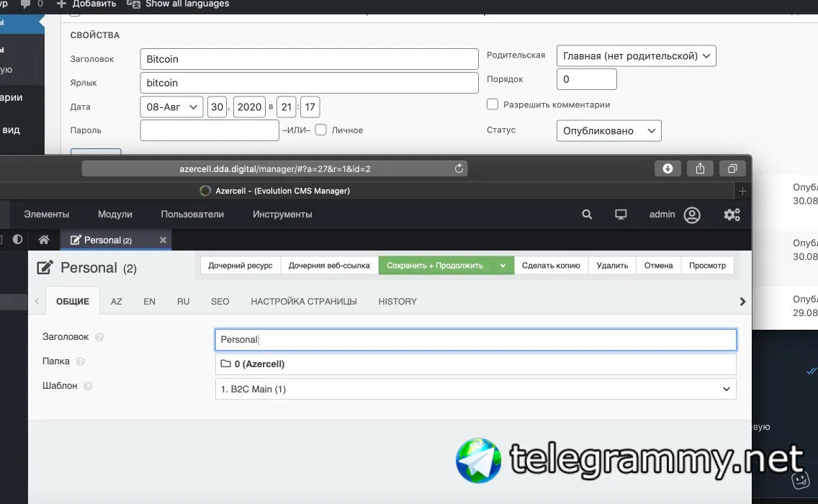The image size is (818, 504).
Task: Switch to the EN tab
Action: [149, 302]
